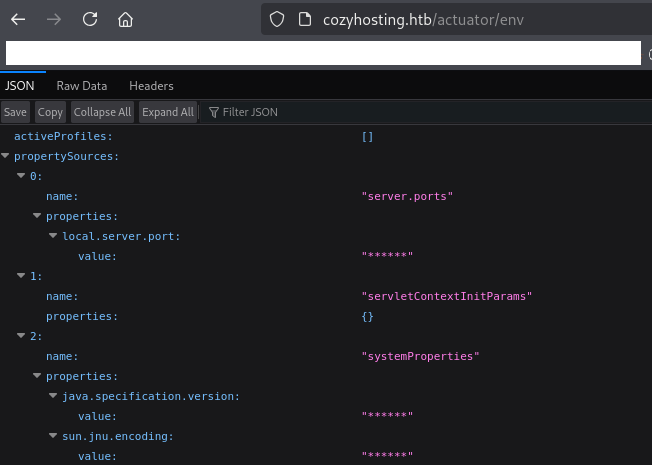Go to the browser home page

(125, 19)
